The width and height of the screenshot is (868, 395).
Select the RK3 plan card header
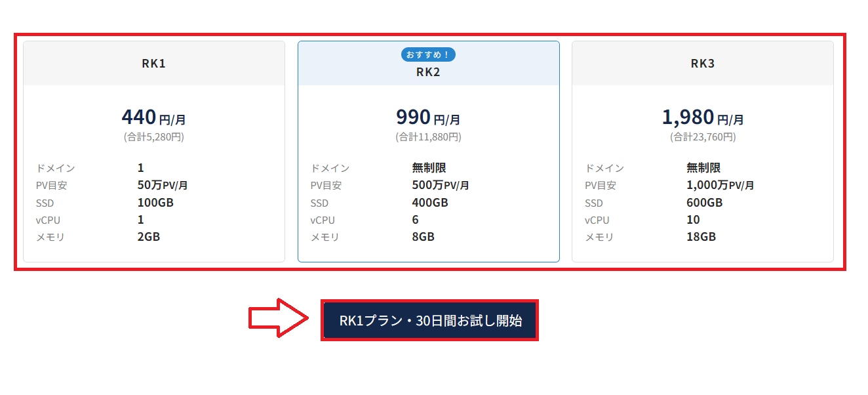pyautogui.click(x=703, y=63)
